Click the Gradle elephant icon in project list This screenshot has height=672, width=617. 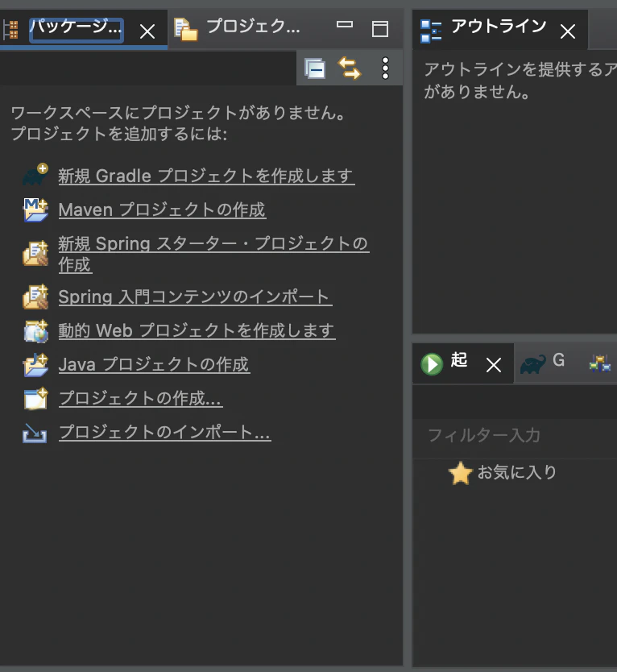click(x=35, y=174)
